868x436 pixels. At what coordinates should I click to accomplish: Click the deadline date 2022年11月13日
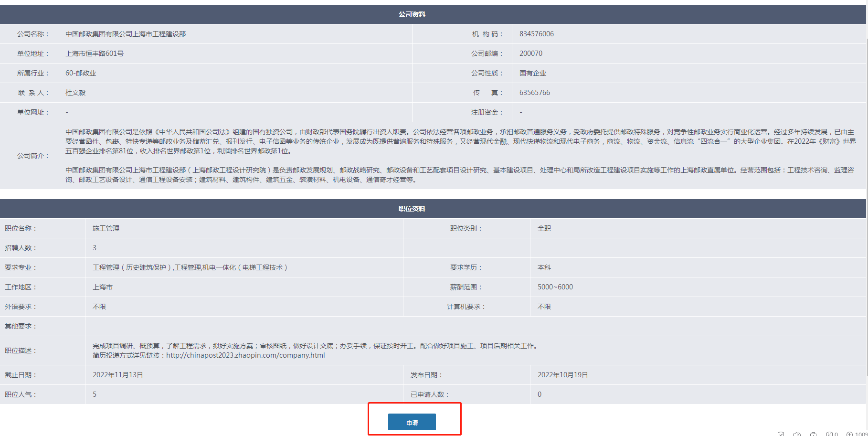(117, 375)
